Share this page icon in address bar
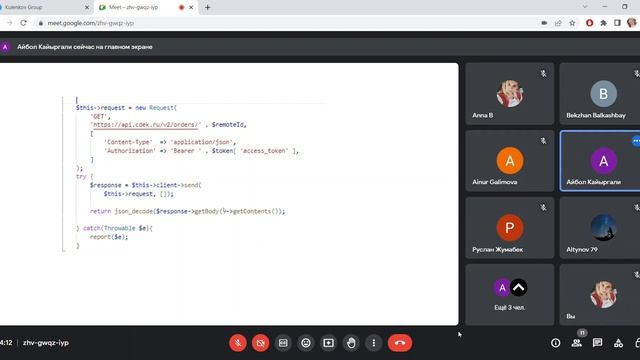640x360 pixels. click(558, 23)
